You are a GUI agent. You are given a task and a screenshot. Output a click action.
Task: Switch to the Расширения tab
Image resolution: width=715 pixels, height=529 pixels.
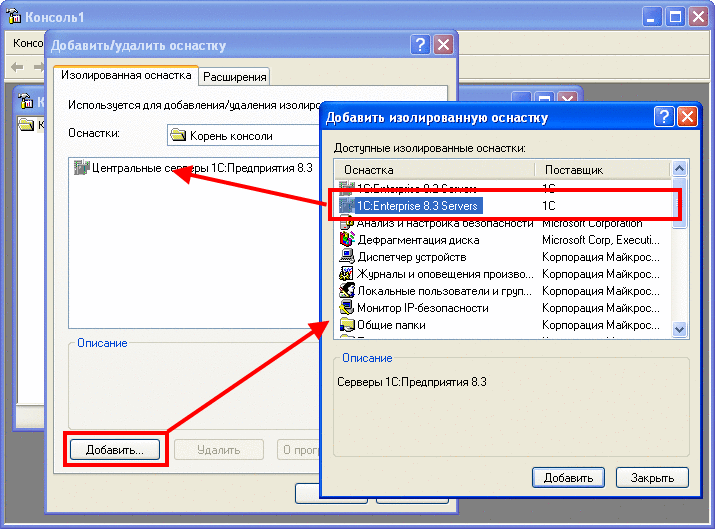point(234,77)
